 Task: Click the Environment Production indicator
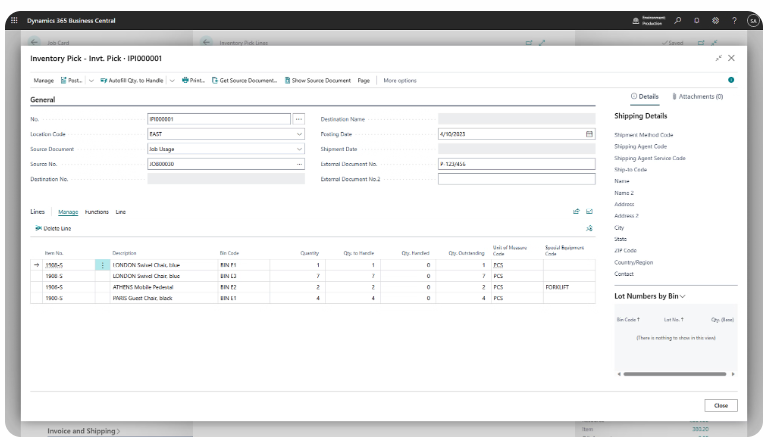[x=648, y=20]
